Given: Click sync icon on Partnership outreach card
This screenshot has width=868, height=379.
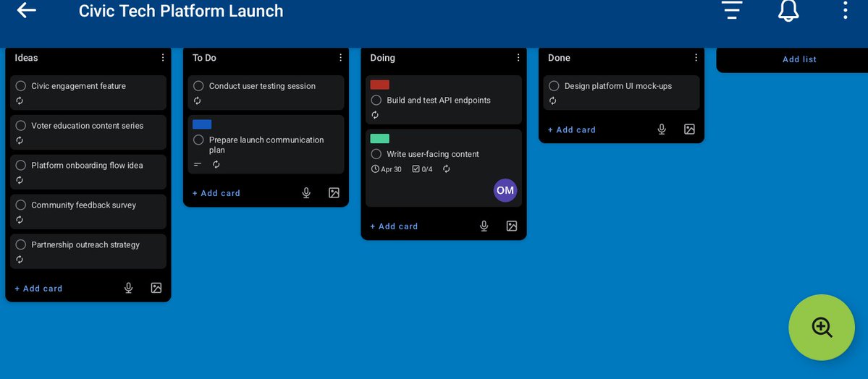Looking at the screenshot, I should pos(20,260).
